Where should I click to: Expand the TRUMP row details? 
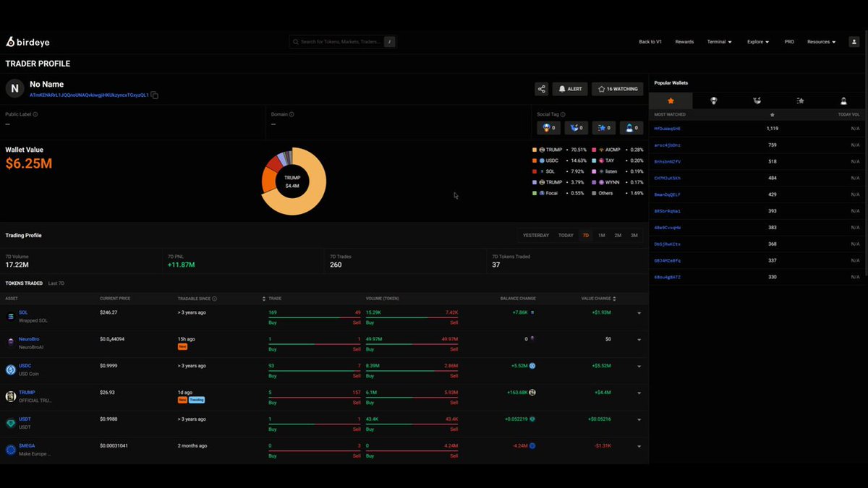point(639,393)
